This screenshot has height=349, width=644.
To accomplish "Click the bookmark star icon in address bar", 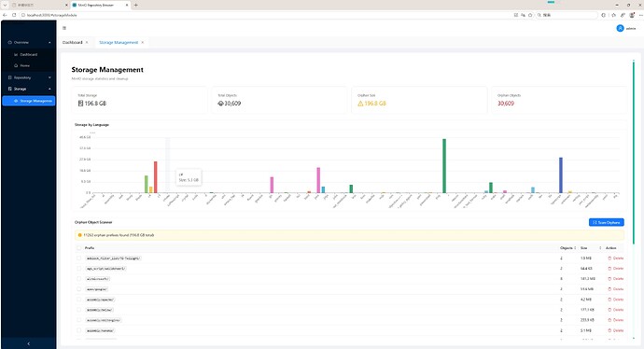I will (x=530, y=15).
